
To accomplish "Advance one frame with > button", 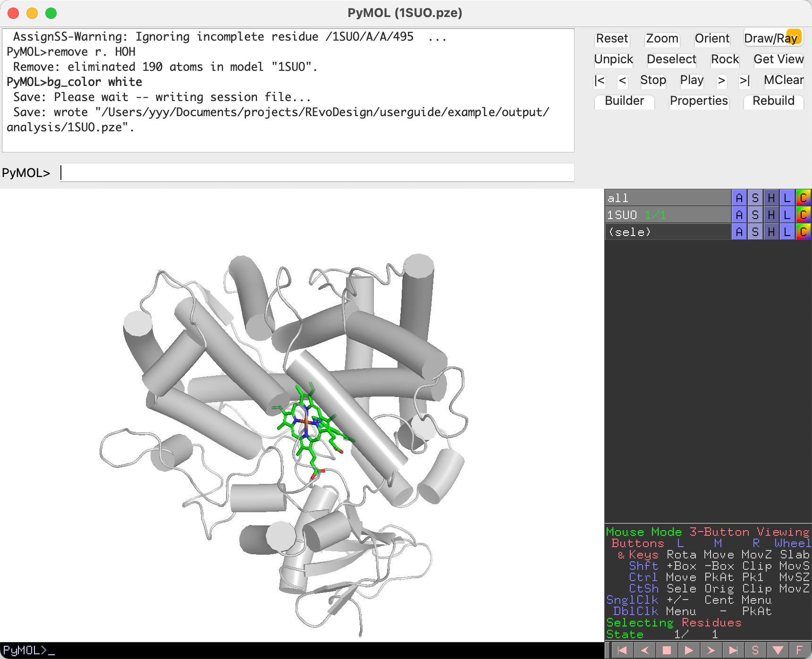I will 721,80.
